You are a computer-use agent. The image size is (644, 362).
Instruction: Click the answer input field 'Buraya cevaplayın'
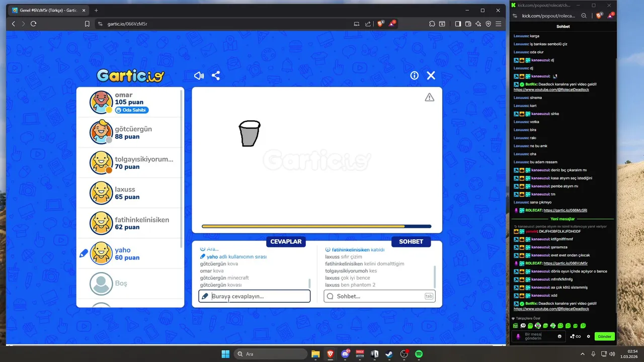click(x=254, y=296)
